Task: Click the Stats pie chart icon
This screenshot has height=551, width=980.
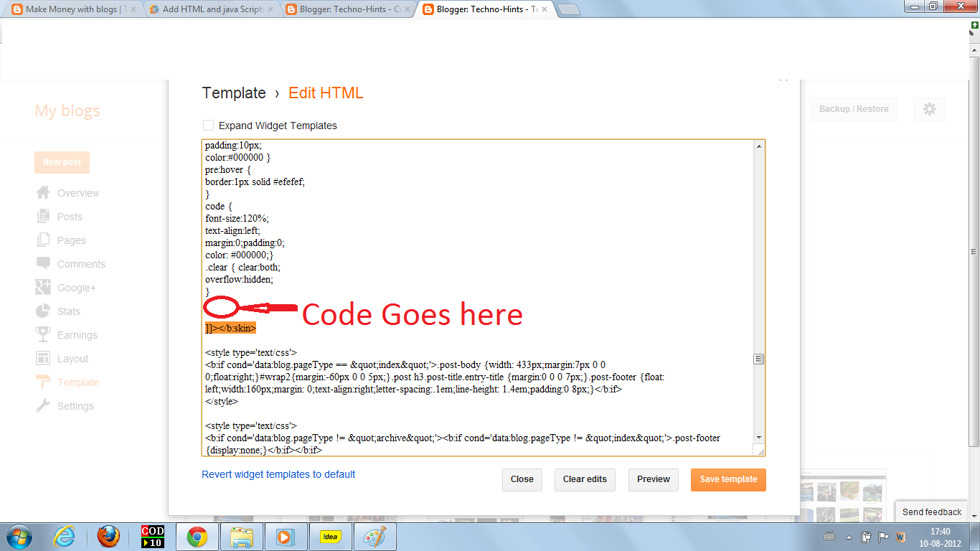Action: click(43, 311)
